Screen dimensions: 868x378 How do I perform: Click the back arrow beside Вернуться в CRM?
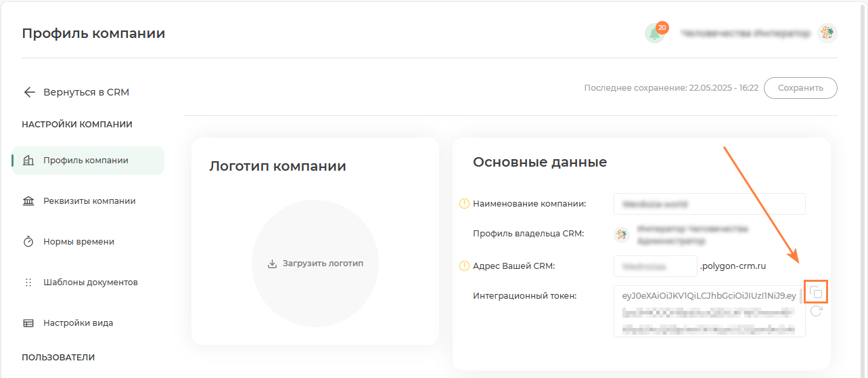point(29,92)
